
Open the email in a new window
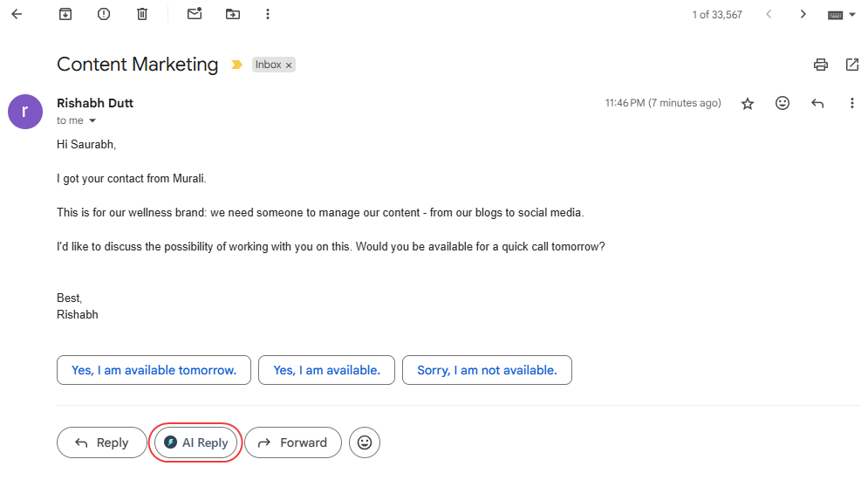pos(852,65)
